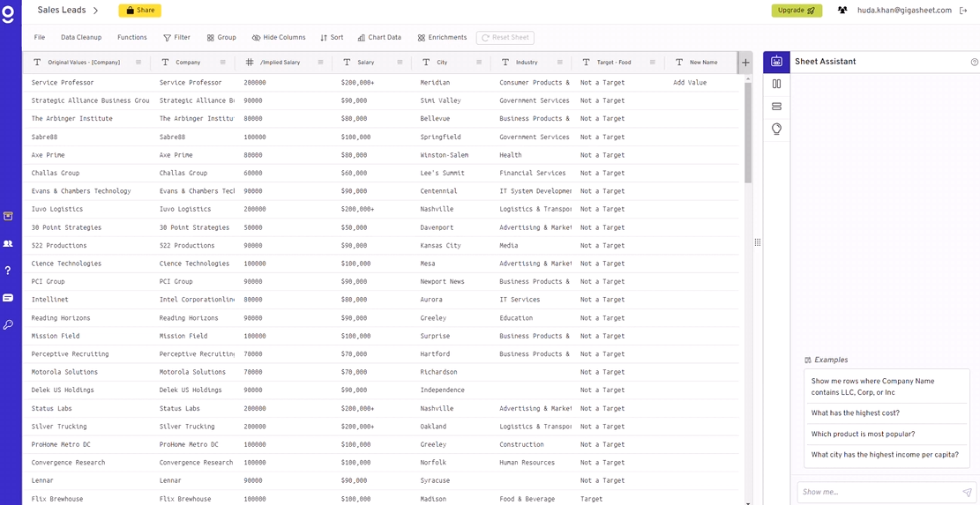Open the Target - Food column menu
This screenshot has width=980, height=505.
coord(653,63)
